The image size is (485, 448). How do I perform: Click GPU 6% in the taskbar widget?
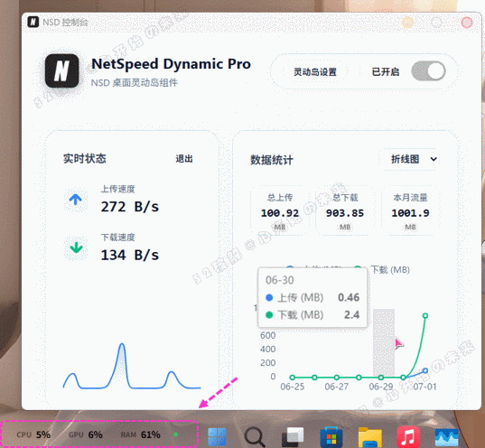(x=86, y=434)
